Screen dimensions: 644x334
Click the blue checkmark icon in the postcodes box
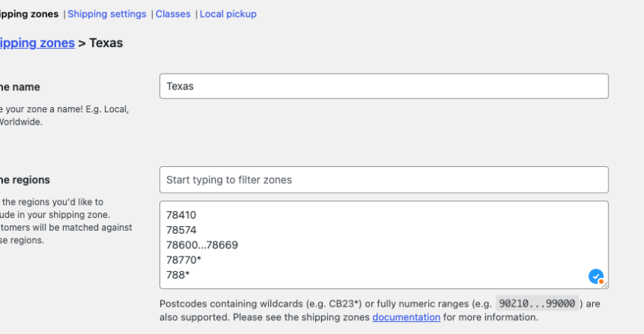pos(596,276)
